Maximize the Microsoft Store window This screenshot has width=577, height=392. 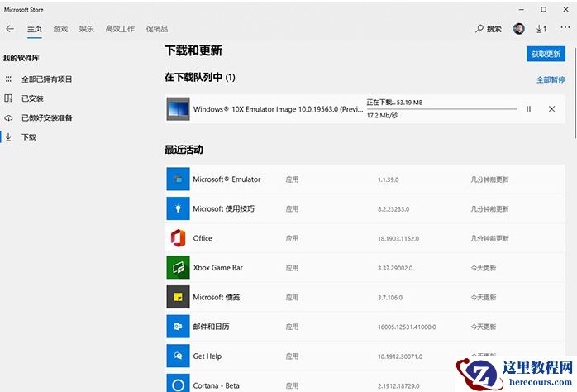pos(543,10)
